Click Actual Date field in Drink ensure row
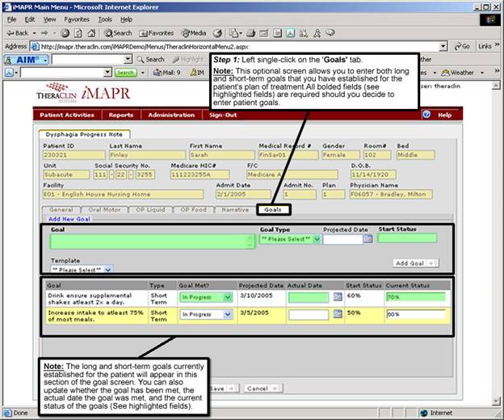 309,297
